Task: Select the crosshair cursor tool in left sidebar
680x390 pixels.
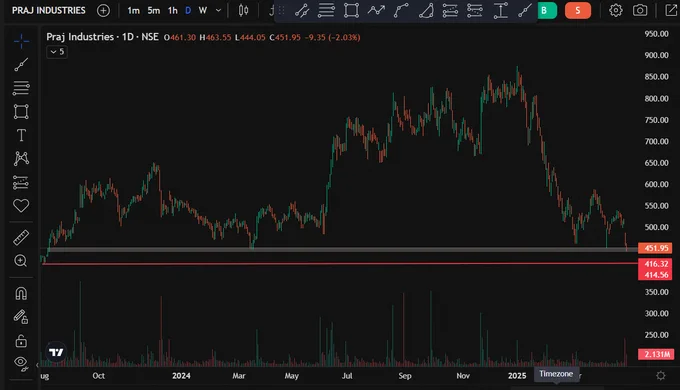Action: [21, 42]
